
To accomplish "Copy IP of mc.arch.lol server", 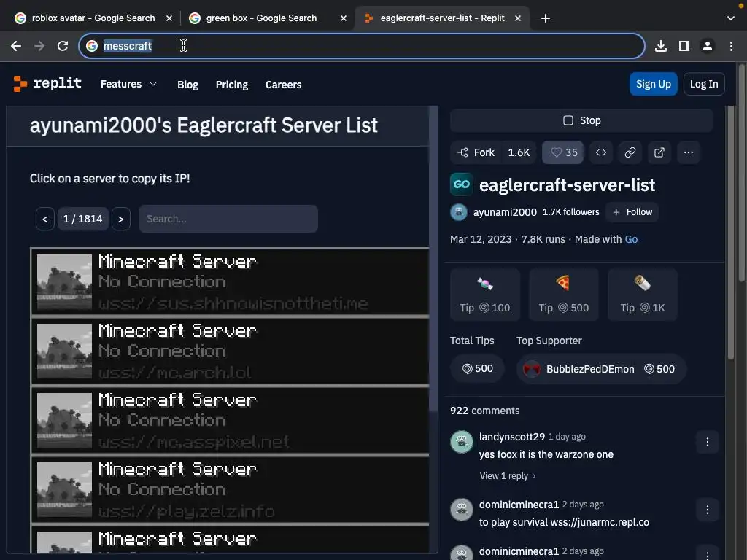I will click(x=230, y=351).
